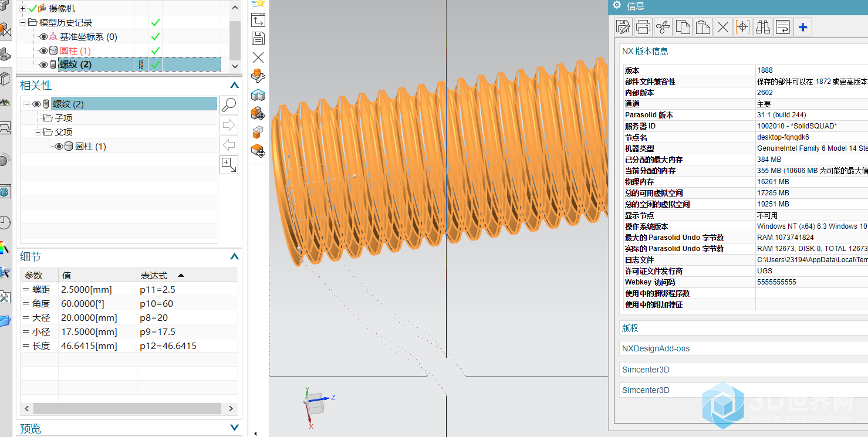Image resolution: width=868 pixels, height=437 pixels.
Task: Collapse the 相关性 panel chevron
Action: [234, 86]
